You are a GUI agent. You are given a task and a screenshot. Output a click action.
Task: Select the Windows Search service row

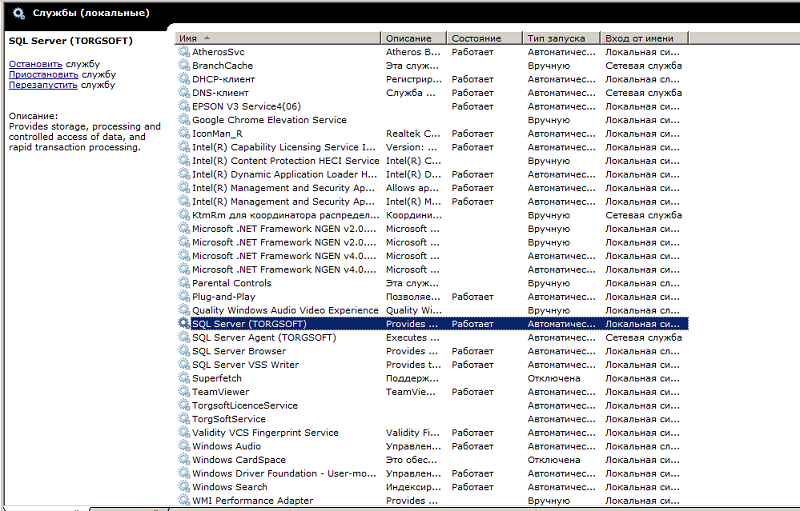pos(230,487)
